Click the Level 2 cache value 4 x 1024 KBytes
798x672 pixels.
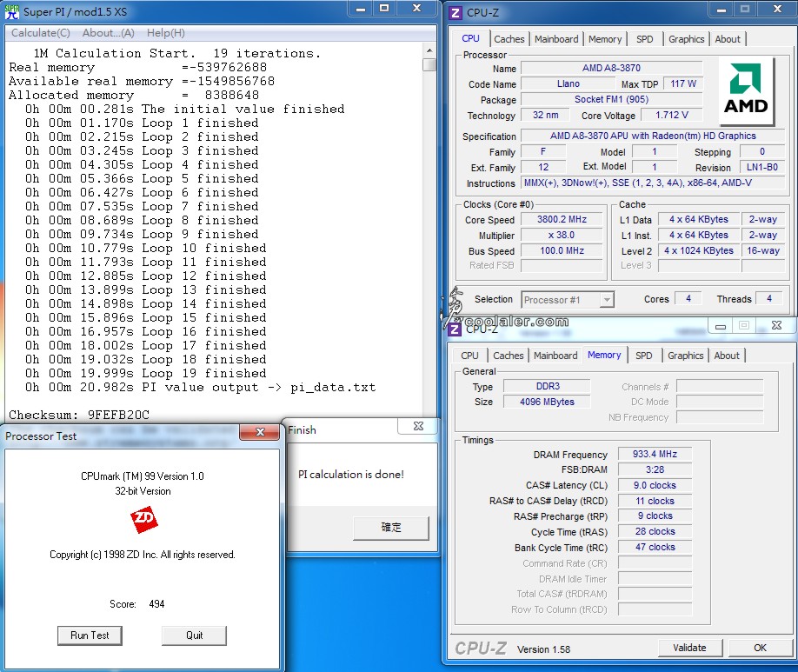[698, 250]
